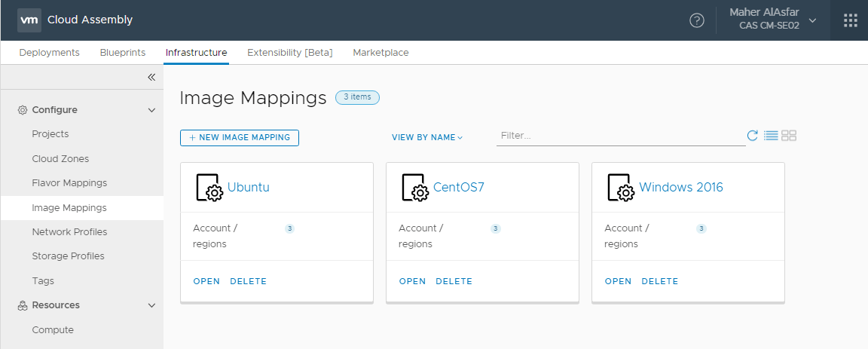Open the apps grid switcher icon
The height and width of the screenshot is (349, 868).
point(850,20)
